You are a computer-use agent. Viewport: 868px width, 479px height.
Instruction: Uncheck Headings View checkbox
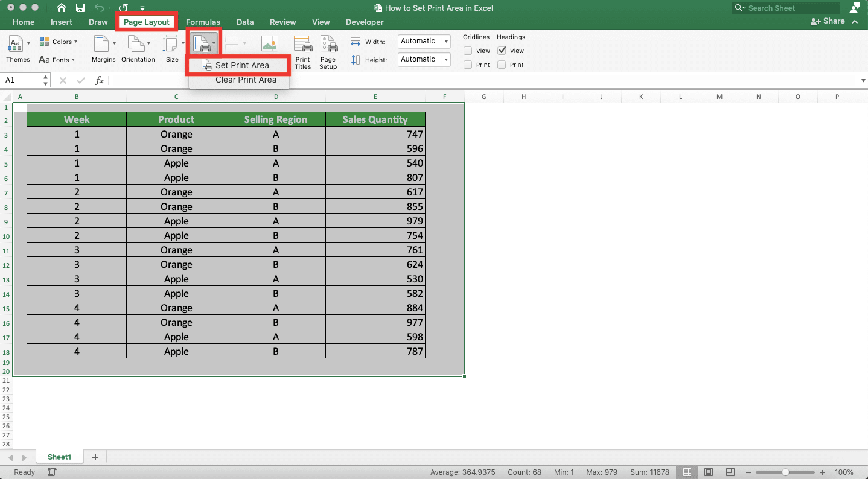click(x=502, y=51)
